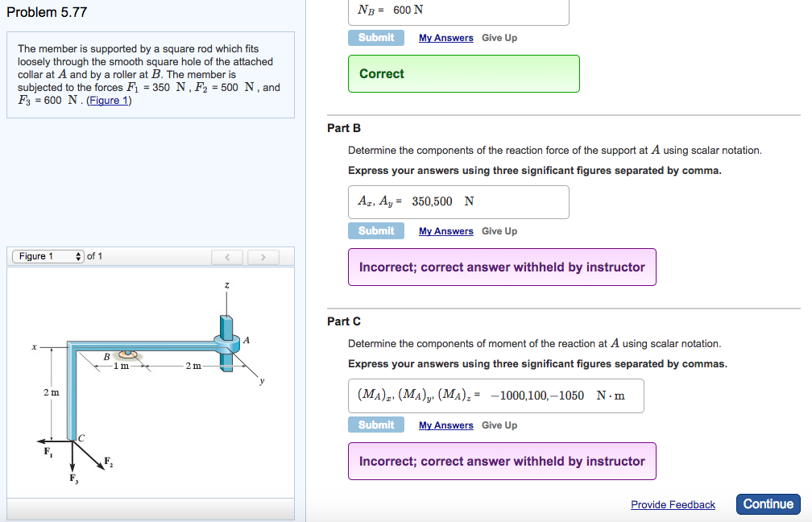
Task: Click the green Correct confirmation box
Action: pyautogui.click(x=463, y=73)
